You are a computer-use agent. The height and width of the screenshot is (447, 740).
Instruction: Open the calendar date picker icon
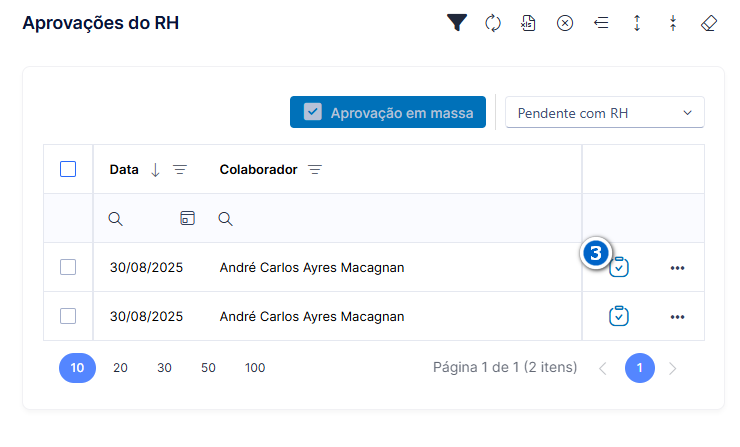pyautogui.click(x=187, y=218)
